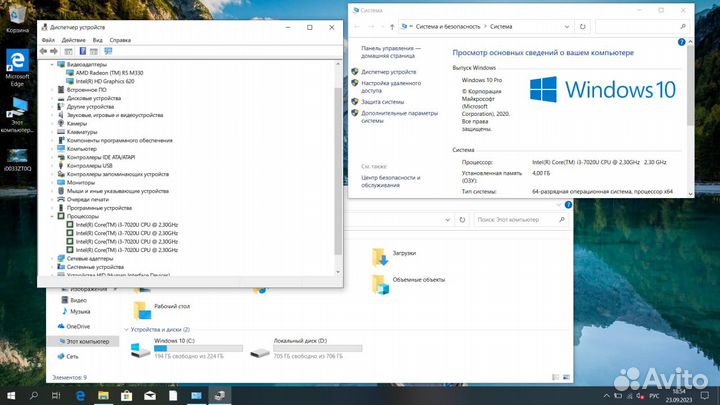
Task: Open the Действие menu in Device Manager
Action: (73, 40)
